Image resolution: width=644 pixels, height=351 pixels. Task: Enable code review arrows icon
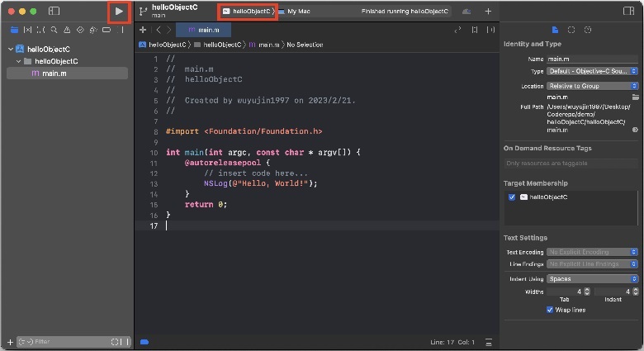(x=457, y=30)
